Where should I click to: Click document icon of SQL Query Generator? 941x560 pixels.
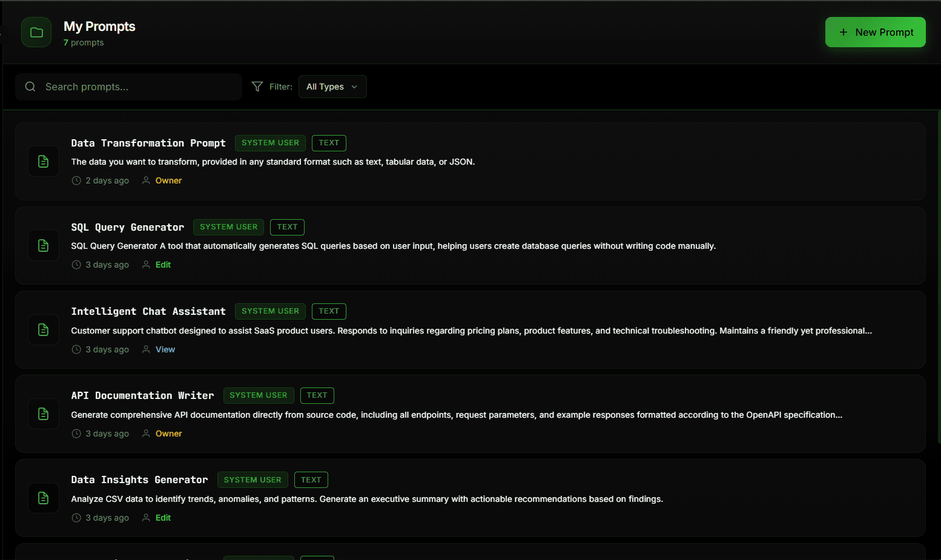click(x=44, y=245)
